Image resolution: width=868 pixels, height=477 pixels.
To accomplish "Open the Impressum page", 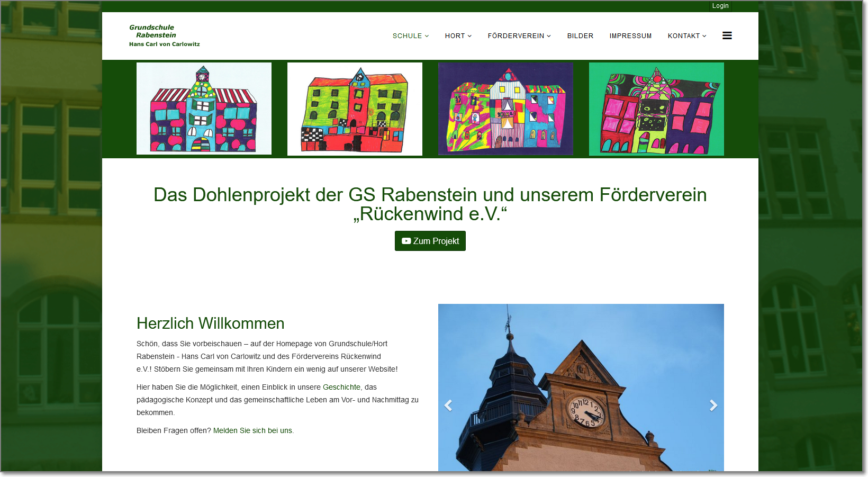I will tap(630, 36).
